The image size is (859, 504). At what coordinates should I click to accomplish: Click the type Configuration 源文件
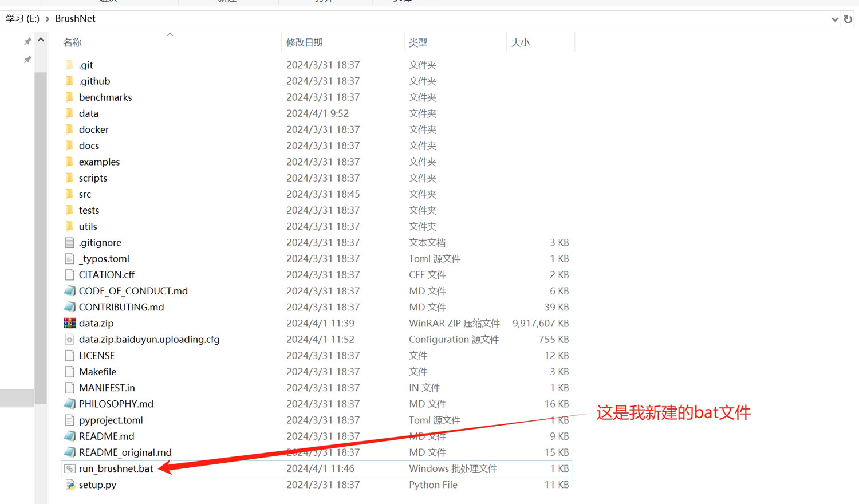click(x=454, y=339)
